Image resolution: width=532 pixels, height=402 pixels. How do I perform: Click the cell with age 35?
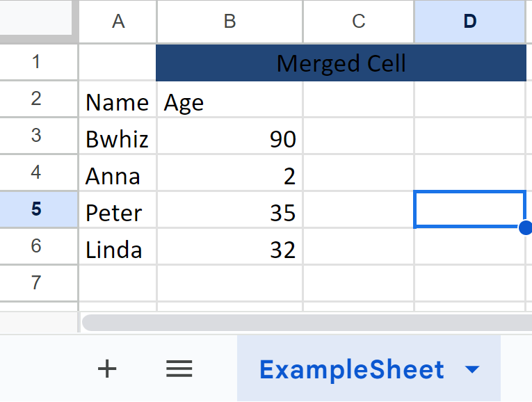(229, 212)
